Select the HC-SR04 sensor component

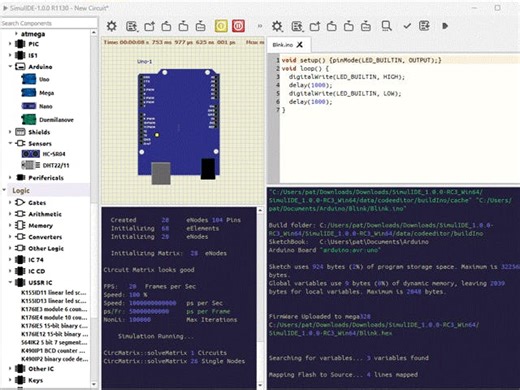pyautogui.click(x=43, y=154)
